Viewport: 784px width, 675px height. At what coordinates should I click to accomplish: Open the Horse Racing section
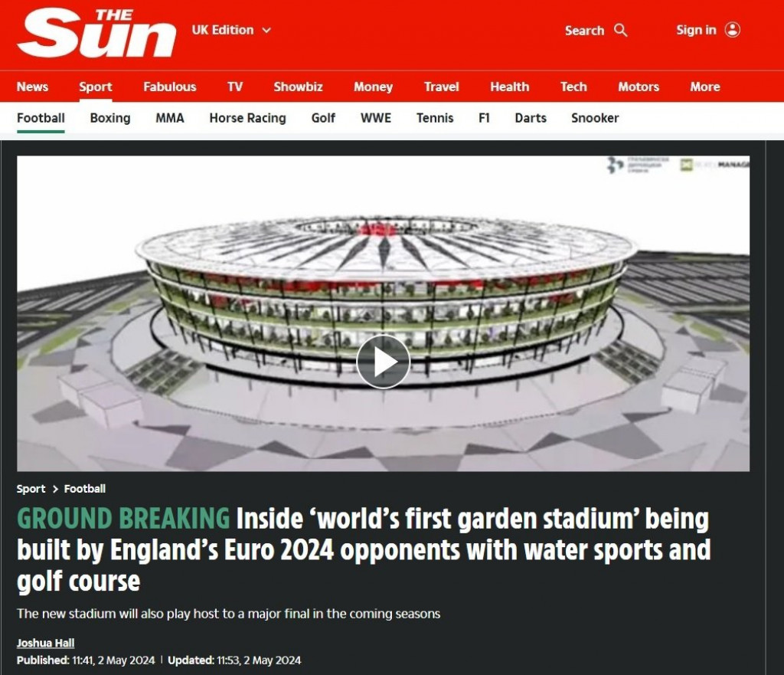click(247, 118)
